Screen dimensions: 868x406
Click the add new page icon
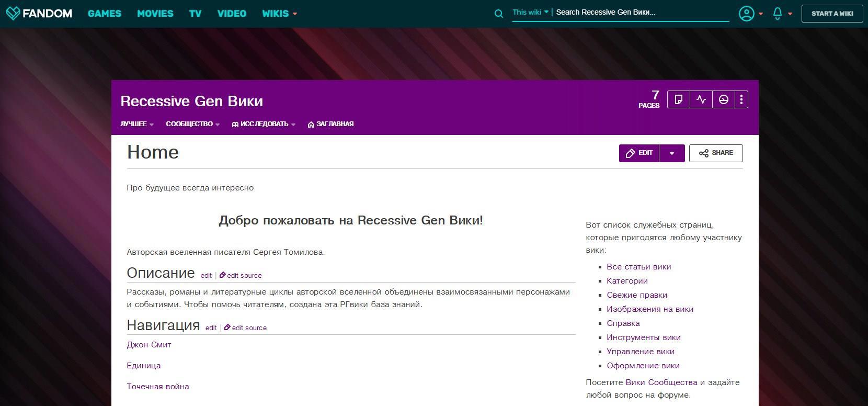coord(679,99)
